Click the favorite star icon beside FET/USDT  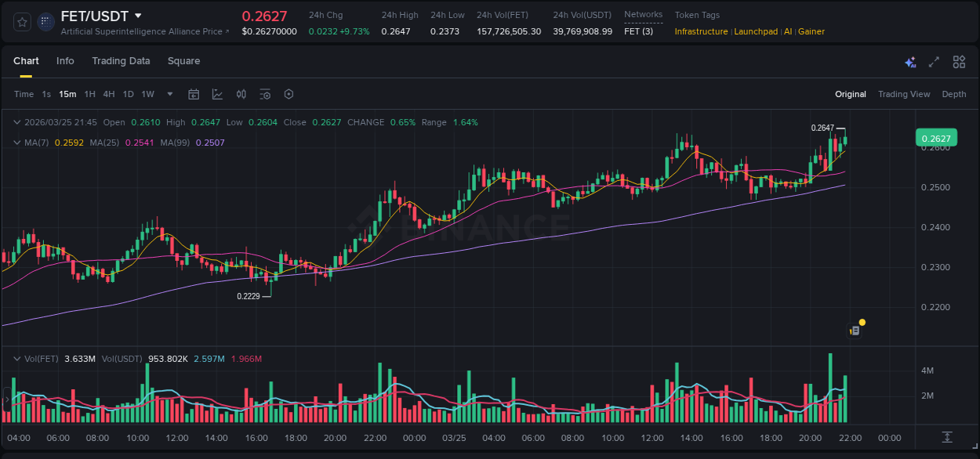[x=21, y=22]
